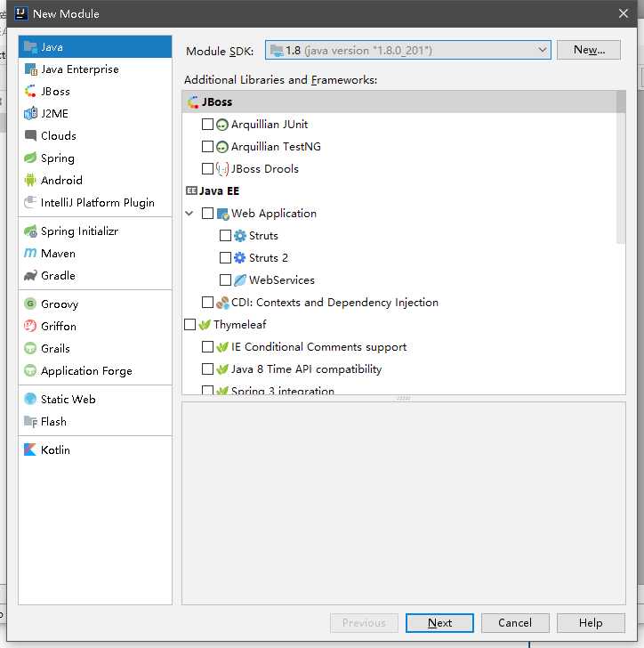Choose the Android robot icon
Image resolution: width=644 pixels, height=648 pixels.
pyautogui.click(x=30, y=180)
